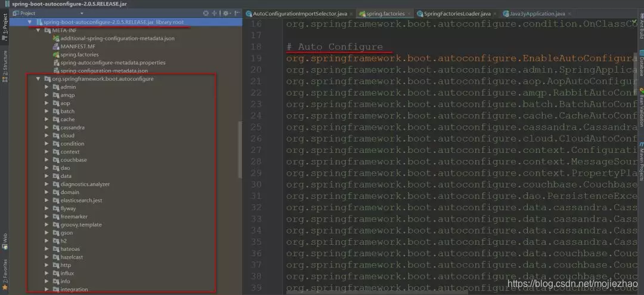Expand the cassandra package
Viewport: 644px width, 295px height.
(x=47, y=128)
